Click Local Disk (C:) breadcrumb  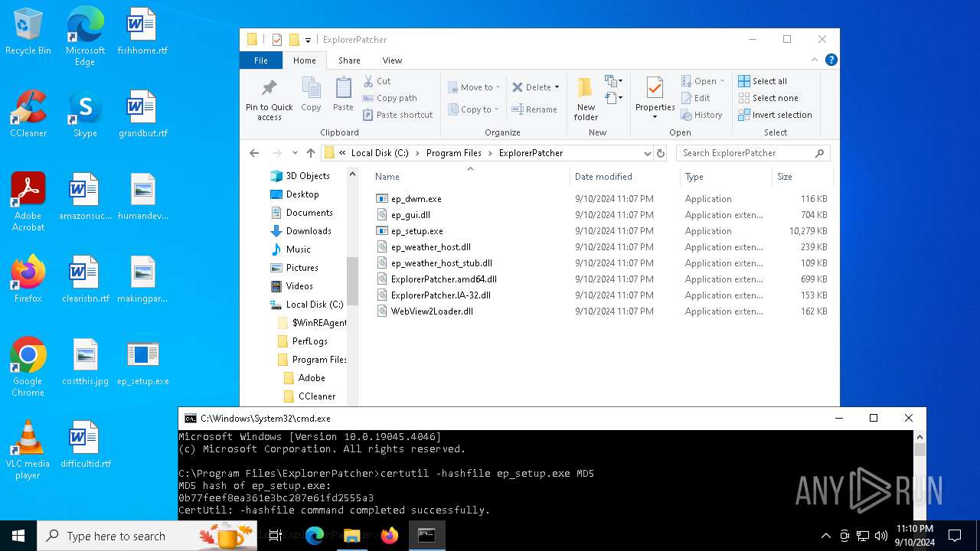[x=380, y=153]
